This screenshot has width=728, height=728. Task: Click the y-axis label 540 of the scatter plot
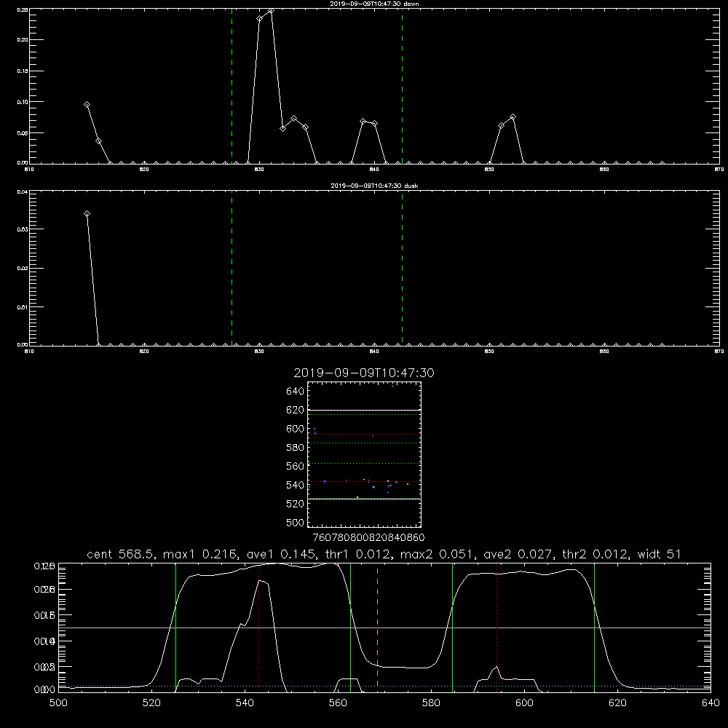click(x=296, y=485)
